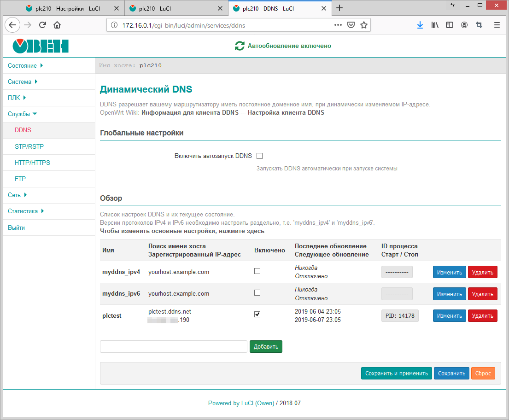Open the Firefox downloads arrow
Screen dimensions: 509x420
pyautogui.click(x=420, y=25)
